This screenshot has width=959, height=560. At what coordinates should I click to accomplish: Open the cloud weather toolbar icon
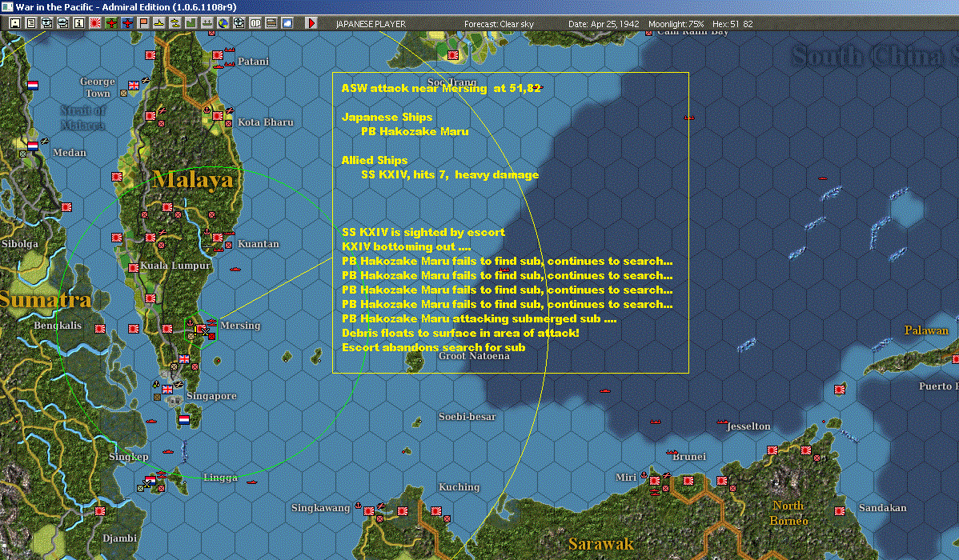click(287, 23)
